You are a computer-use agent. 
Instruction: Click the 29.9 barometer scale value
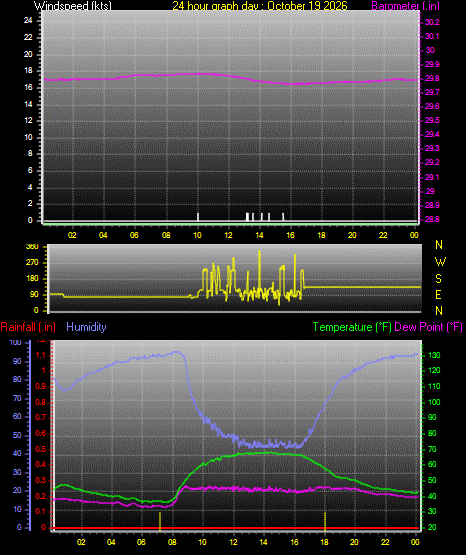point(432,64)
